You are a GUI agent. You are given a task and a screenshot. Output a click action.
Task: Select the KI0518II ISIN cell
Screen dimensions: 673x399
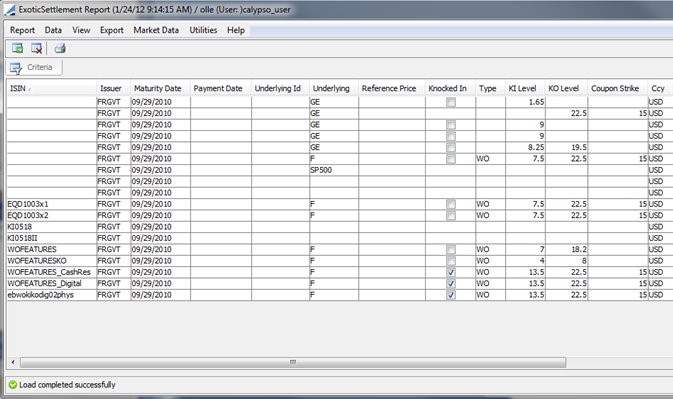tap(51, 238)
